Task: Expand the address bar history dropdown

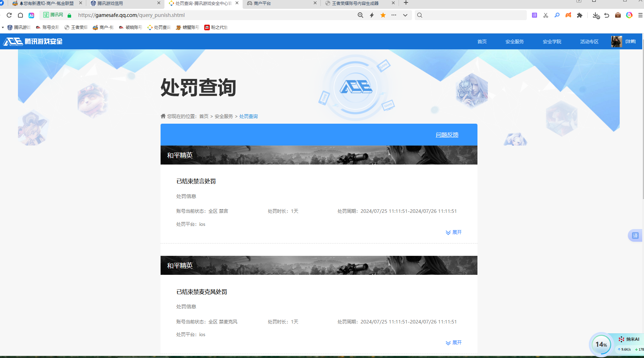Action: tap(405, 15)
